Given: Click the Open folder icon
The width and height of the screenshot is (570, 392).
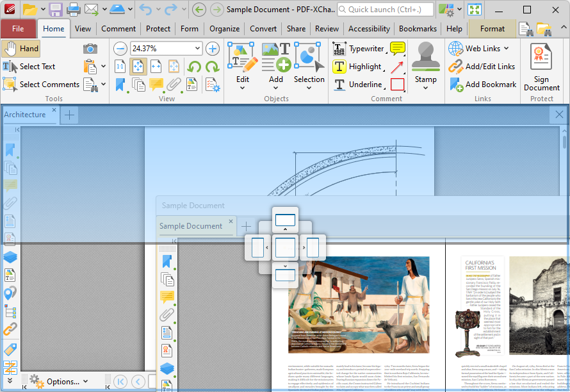Looking at the screenshot, I should tap(30, 10).
